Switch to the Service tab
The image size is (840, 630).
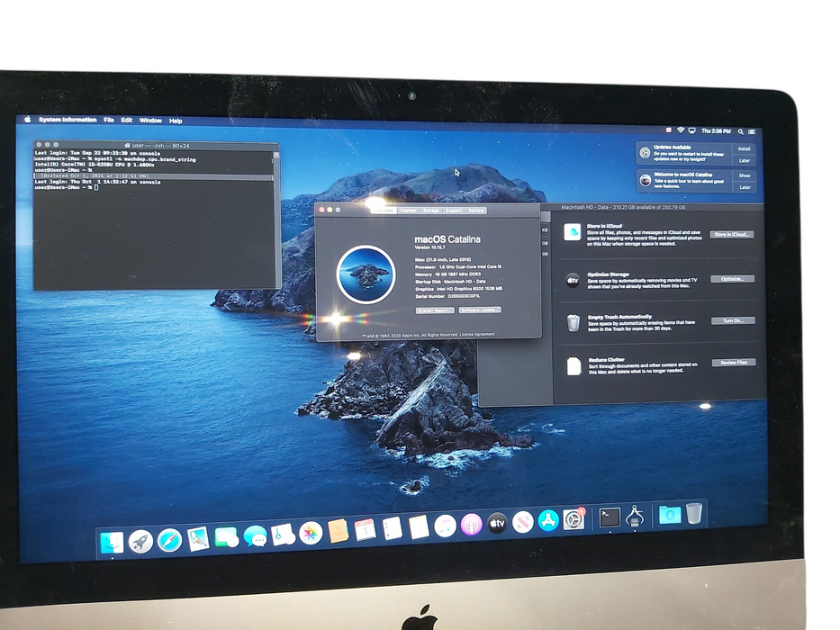pyautogui.click(x=476, y=211)
